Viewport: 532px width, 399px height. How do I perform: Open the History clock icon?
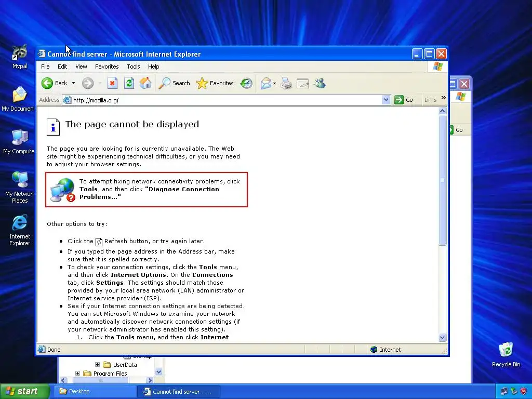click(x=246, y=83)
